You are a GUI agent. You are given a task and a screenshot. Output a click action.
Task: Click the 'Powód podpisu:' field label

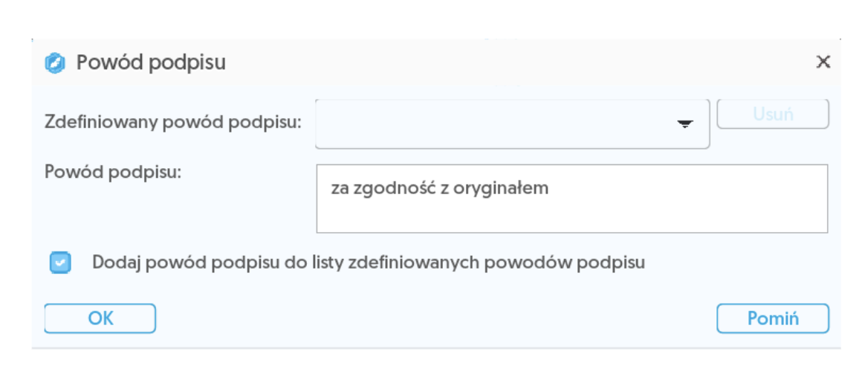click(x=114, y=171)
